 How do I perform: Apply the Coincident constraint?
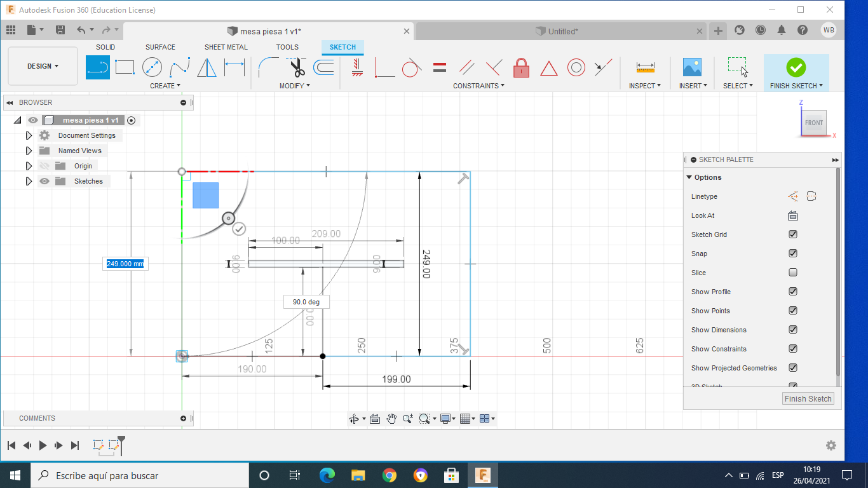pyautogui.click(x=384, y=67)
